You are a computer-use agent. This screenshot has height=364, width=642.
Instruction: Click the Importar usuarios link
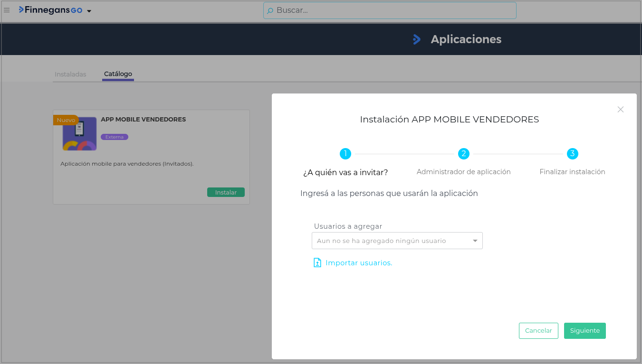click(x=359, y=263)
